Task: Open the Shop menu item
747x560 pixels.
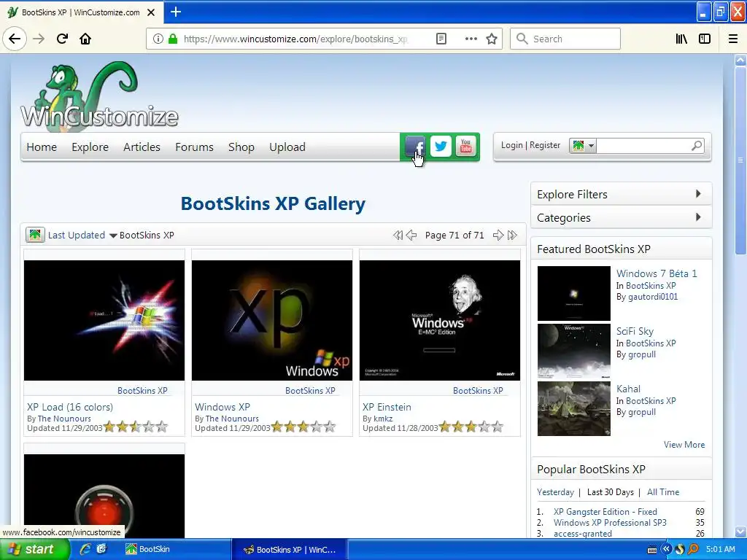Action: 241,147
